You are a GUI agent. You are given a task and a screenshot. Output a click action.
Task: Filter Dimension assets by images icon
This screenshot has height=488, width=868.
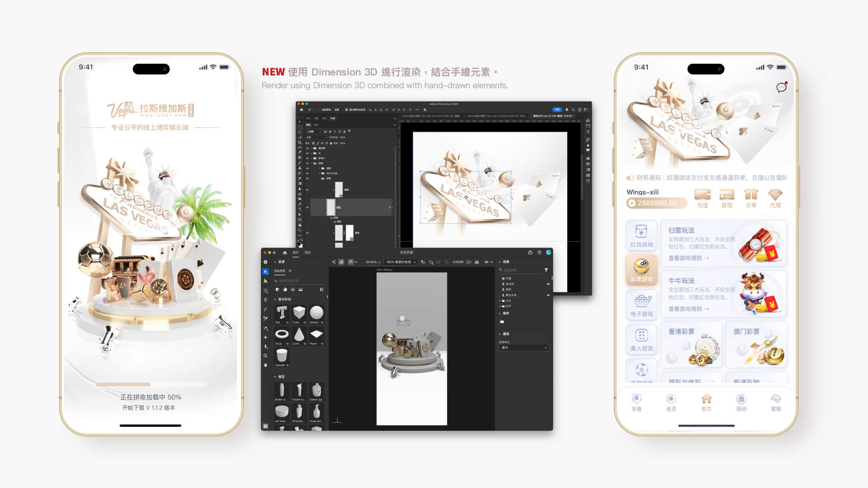pos(301,290)
